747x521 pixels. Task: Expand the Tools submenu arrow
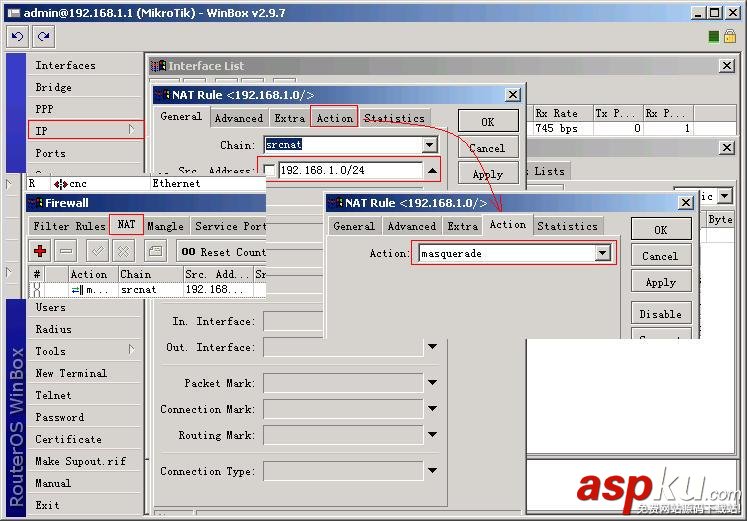[131, 350]
